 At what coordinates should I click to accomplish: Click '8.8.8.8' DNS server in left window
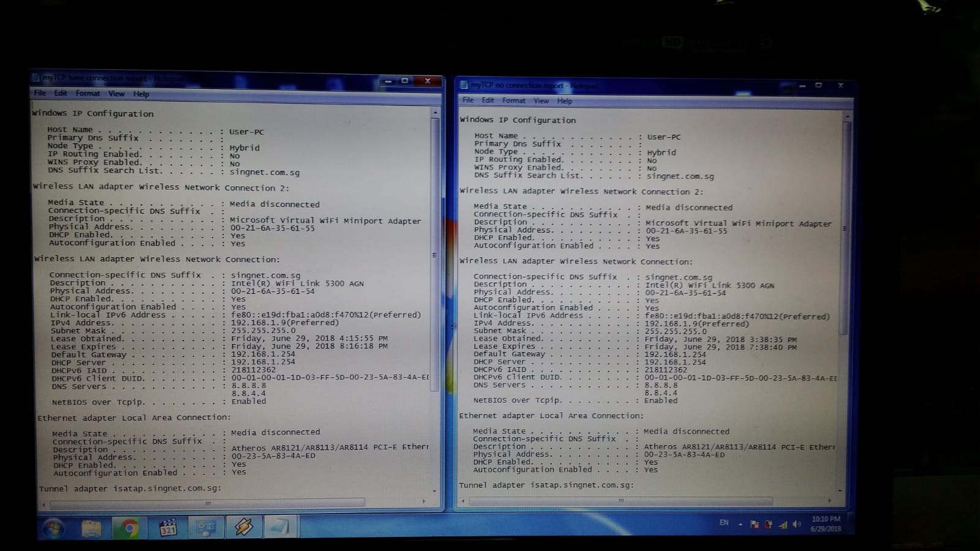point(249,386)
